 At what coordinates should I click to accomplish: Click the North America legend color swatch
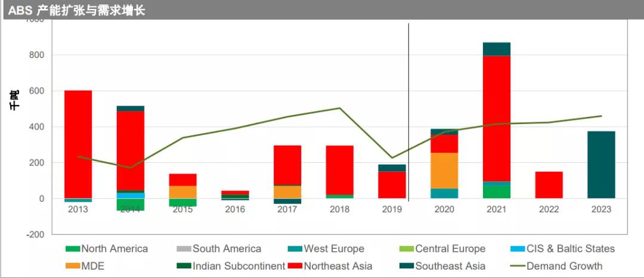(x=73, y=249)
